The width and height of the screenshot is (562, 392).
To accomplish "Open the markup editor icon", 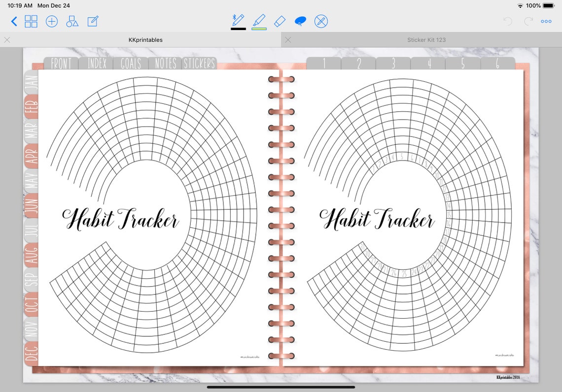I will [93, 21].
